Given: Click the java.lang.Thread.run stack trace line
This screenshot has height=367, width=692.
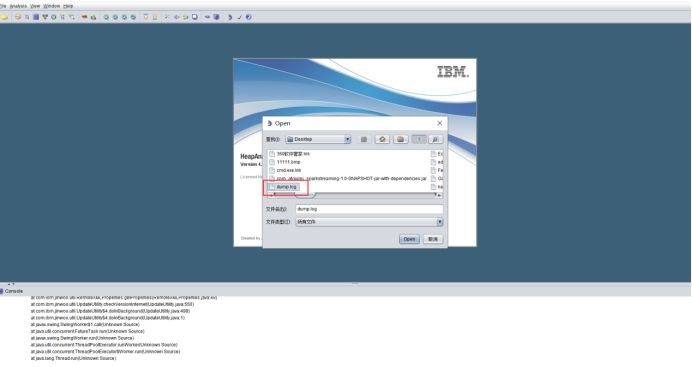Looking at the screenshot, I should coord(73,359).
